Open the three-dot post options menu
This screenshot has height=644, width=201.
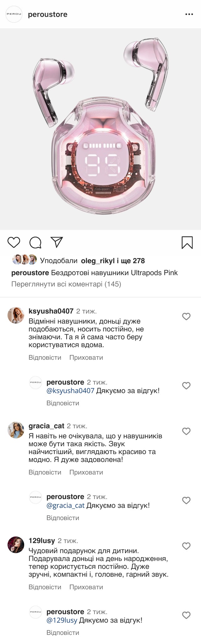(189, 14)
